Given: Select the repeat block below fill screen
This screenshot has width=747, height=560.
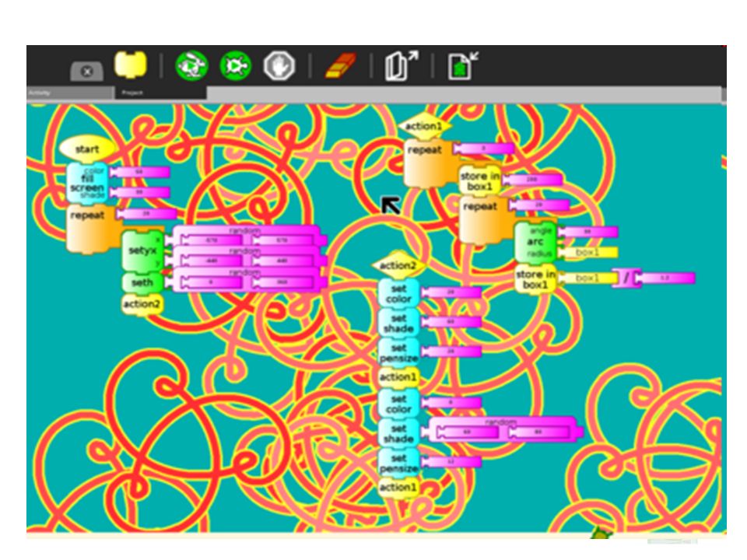Looking at the screenshot, I should 92,229.
